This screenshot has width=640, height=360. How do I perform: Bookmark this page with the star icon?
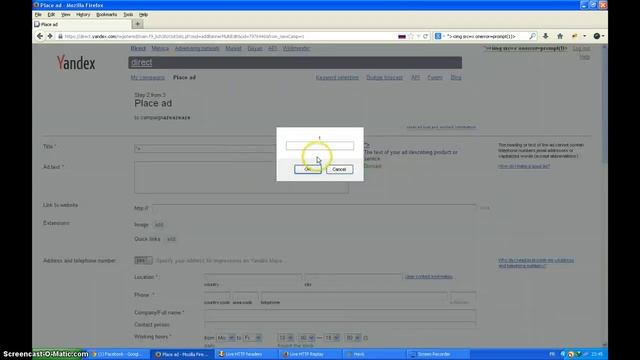coord(411,36)
